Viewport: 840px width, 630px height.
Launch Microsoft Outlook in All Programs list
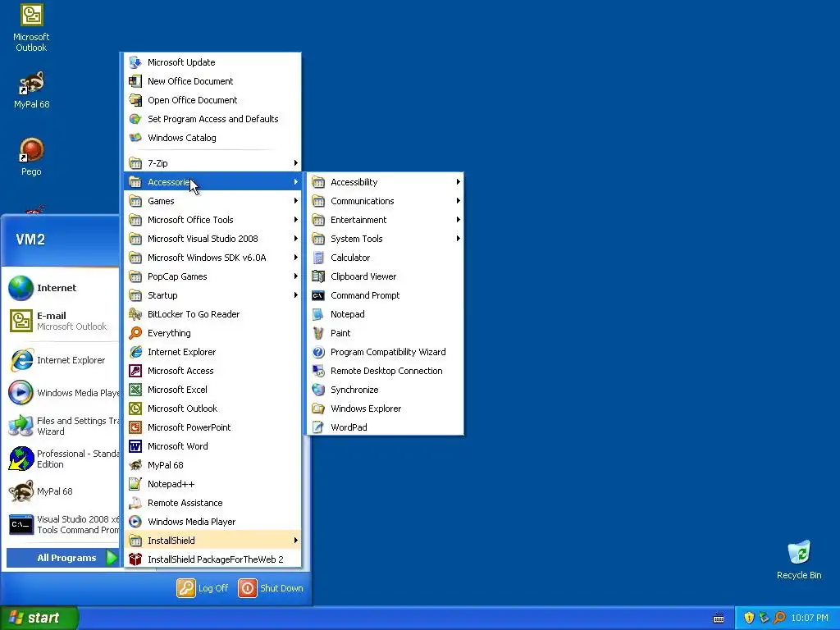pos(212,409)
